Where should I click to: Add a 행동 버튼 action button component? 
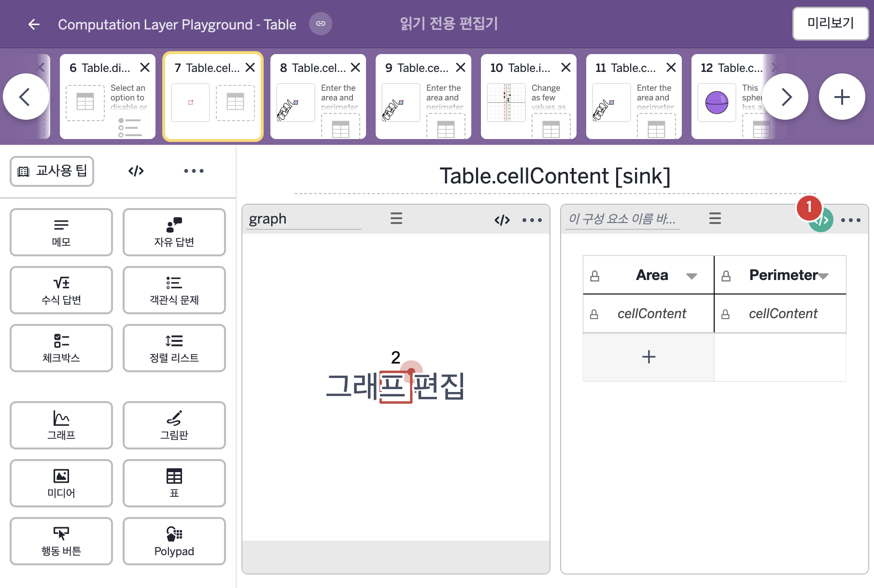61,541
